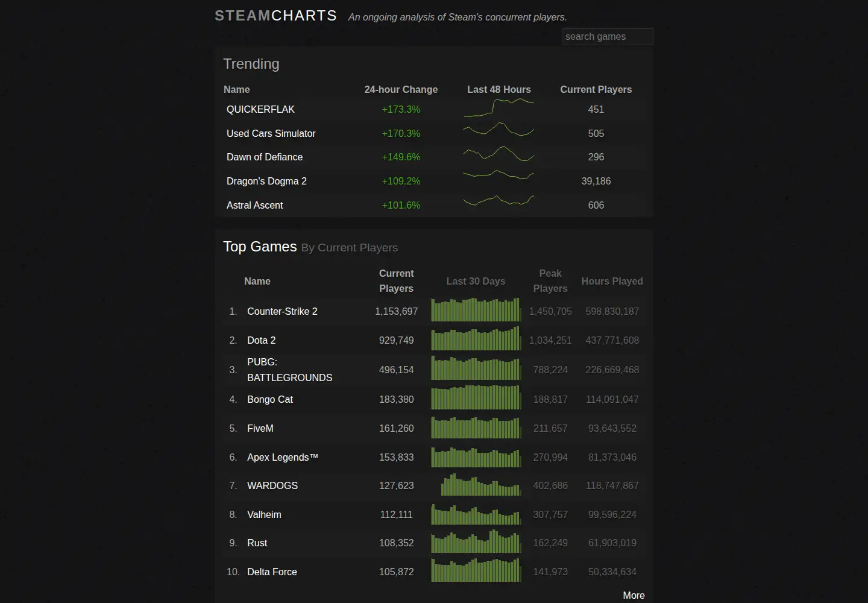Screen dimensions: 868x603
Task: Click the More link below Top Games
Action: [x=634, y=595]
